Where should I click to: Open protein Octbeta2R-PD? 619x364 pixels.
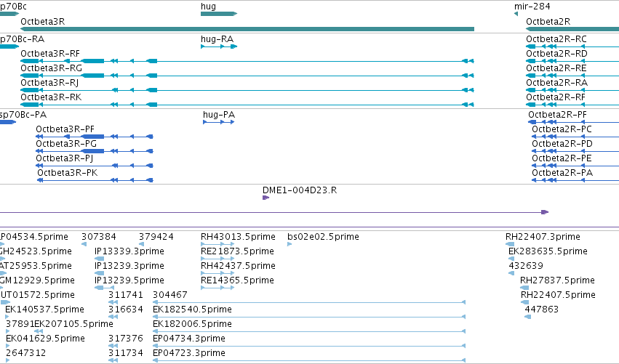tap(562, 144)
